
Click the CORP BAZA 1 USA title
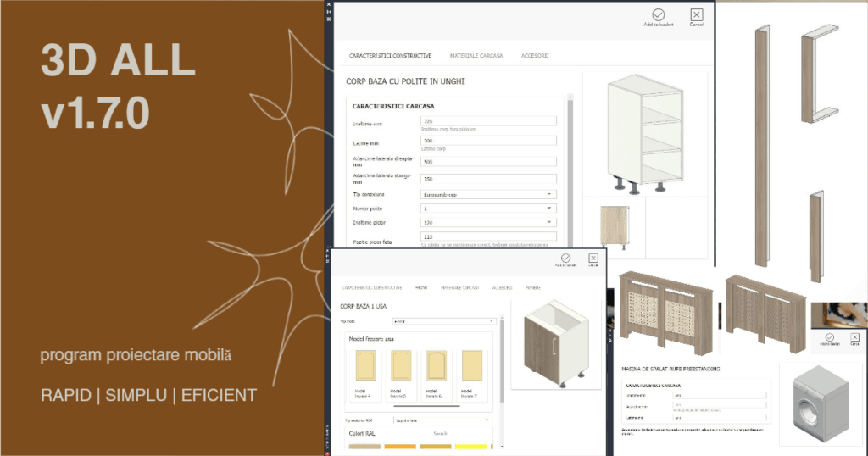pyautogui.click(x=363, y=306)
